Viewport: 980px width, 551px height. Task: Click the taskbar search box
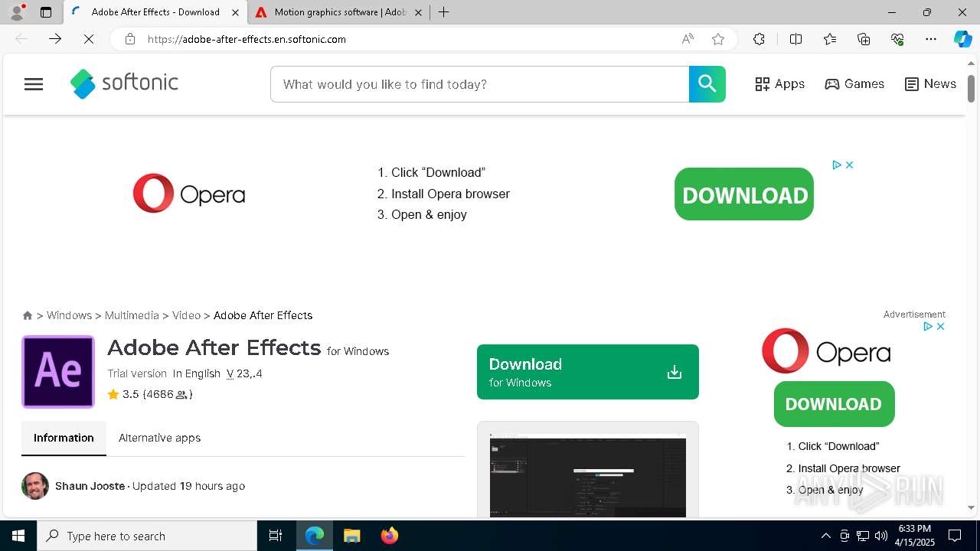[147, 536]
